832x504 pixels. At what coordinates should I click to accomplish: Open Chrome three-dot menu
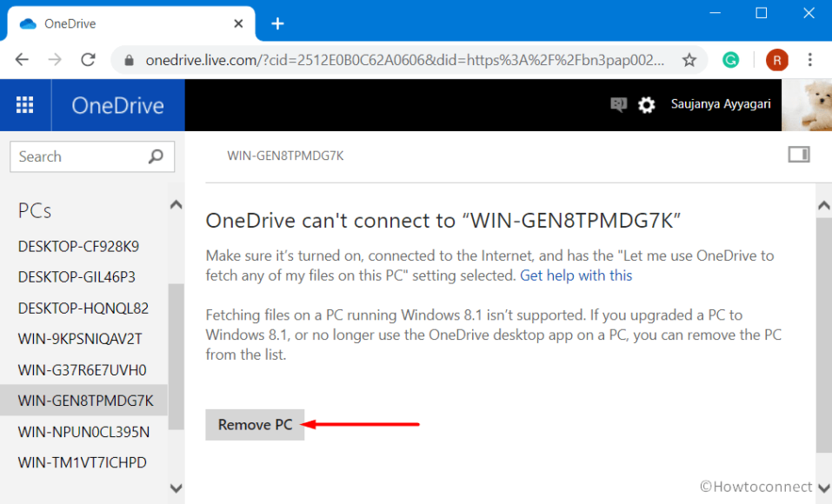(x=809, y=59)
